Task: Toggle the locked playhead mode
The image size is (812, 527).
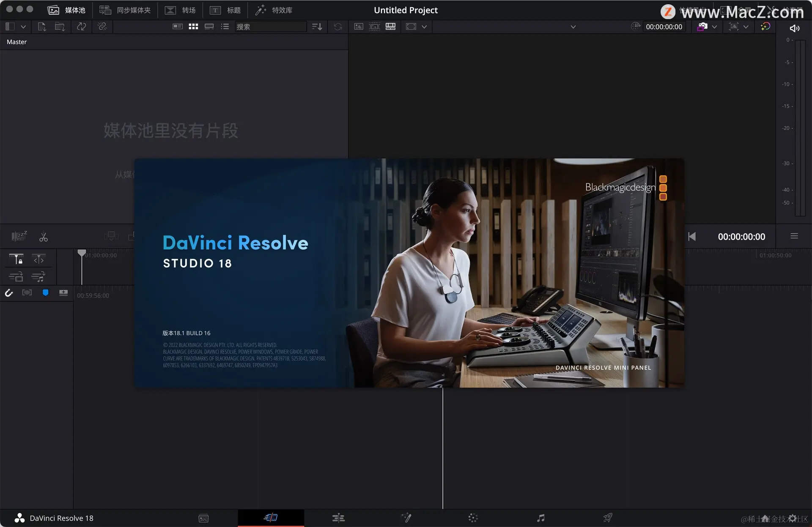Action: pos(16,259)
